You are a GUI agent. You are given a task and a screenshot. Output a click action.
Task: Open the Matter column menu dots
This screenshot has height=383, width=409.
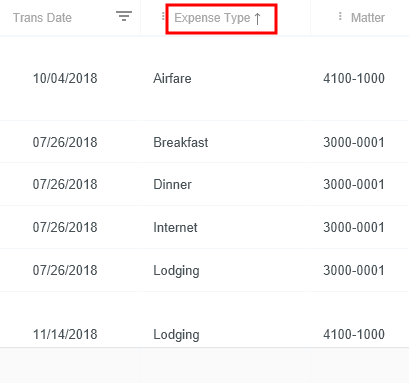coord(340,16)
